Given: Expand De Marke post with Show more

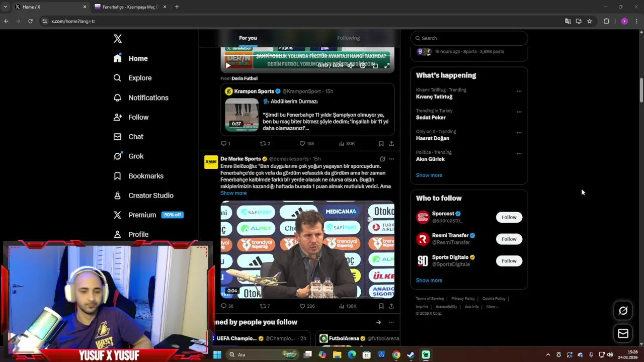Looking at the screenshot, I should 233,193.
